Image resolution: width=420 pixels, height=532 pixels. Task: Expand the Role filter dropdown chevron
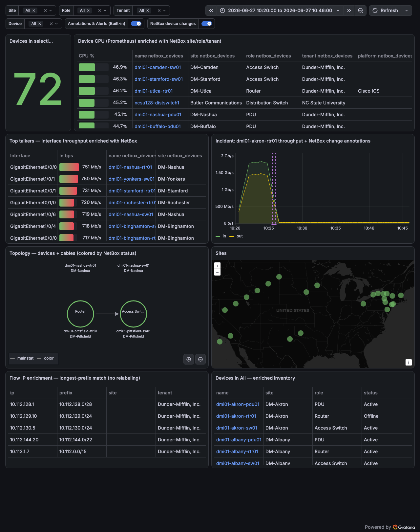(x=105, y=11)
